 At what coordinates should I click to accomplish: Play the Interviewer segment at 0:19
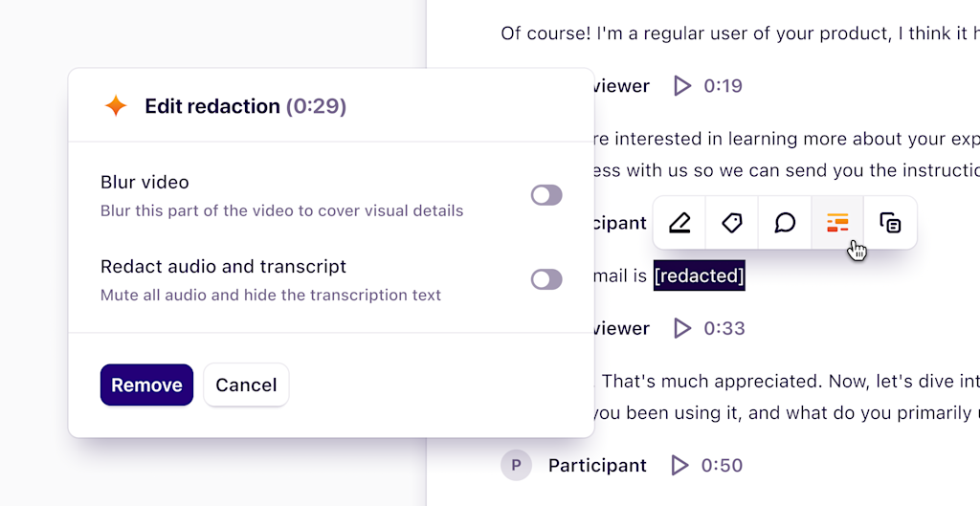pos(682,85)
